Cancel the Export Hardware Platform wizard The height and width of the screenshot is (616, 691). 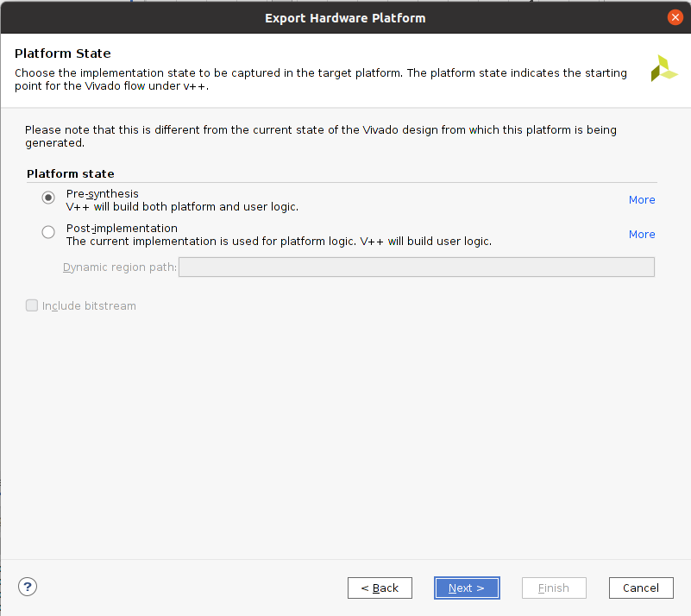[641, 588]
